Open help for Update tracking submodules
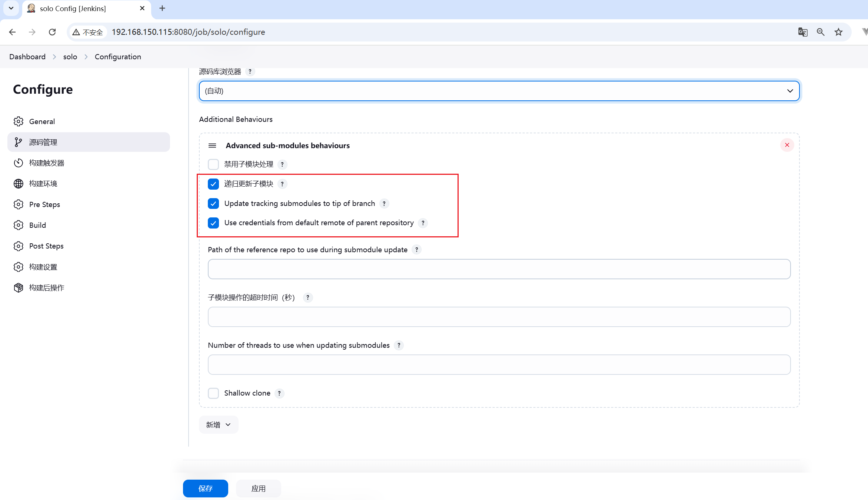 (384, 204)
